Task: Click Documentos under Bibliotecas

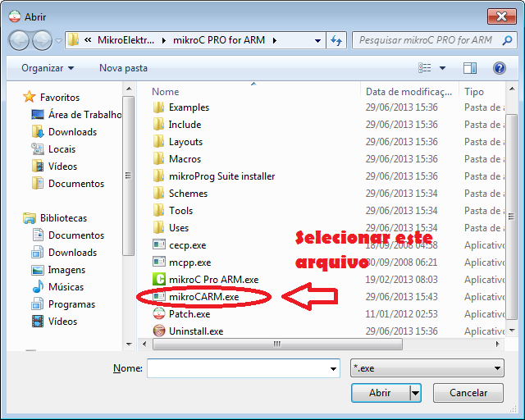Action: pos(76,235)
